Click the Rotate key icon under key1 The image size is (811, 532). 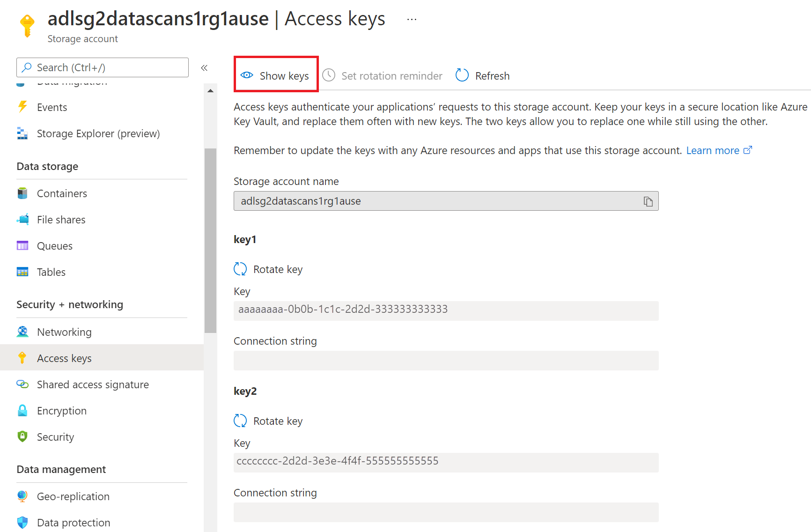pyautogui.click(x=240, y=269)
